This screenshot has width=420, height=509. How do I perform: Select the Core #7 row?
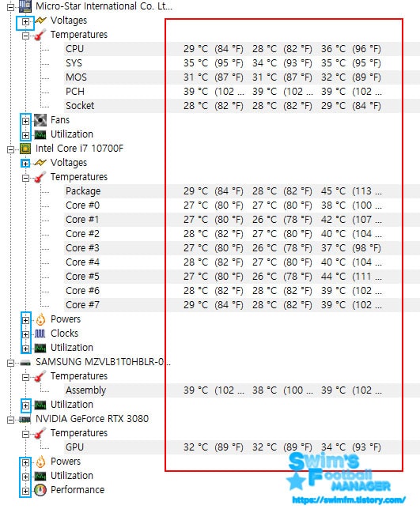(242, 305)
